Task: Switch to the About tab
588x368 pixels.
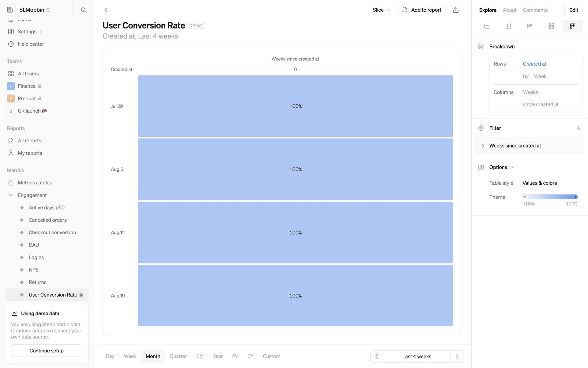Action: click(x=510, y=10)
